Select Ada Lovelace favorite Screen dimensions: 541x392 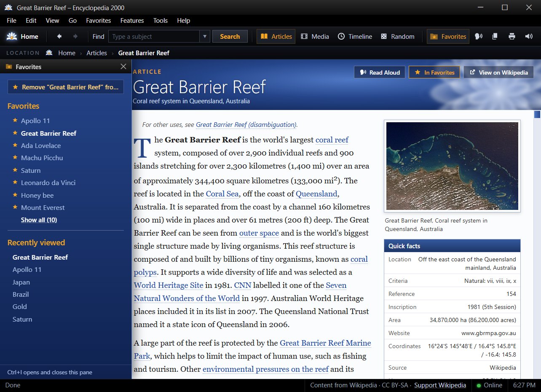41,146
